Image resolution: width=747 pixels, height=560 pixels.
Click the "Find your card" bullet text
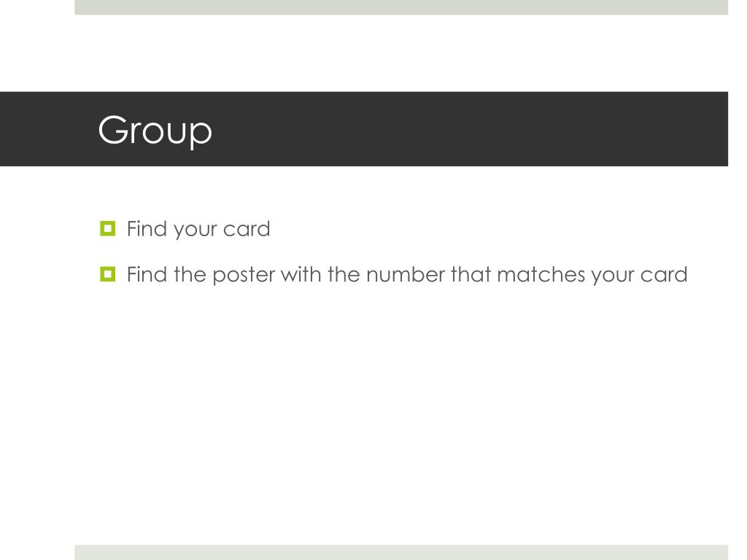pyautogui.click(x=198, y=229)
